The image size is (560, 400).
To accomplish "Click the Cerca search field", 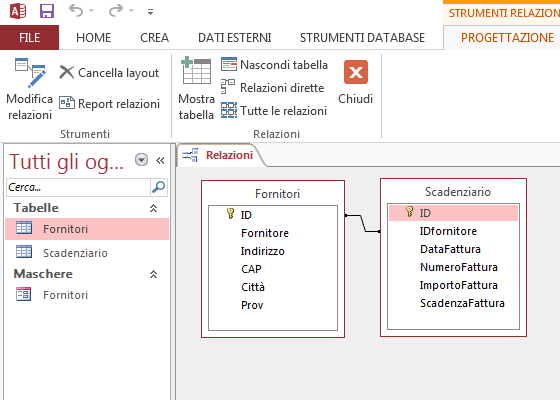I will 78,187.
